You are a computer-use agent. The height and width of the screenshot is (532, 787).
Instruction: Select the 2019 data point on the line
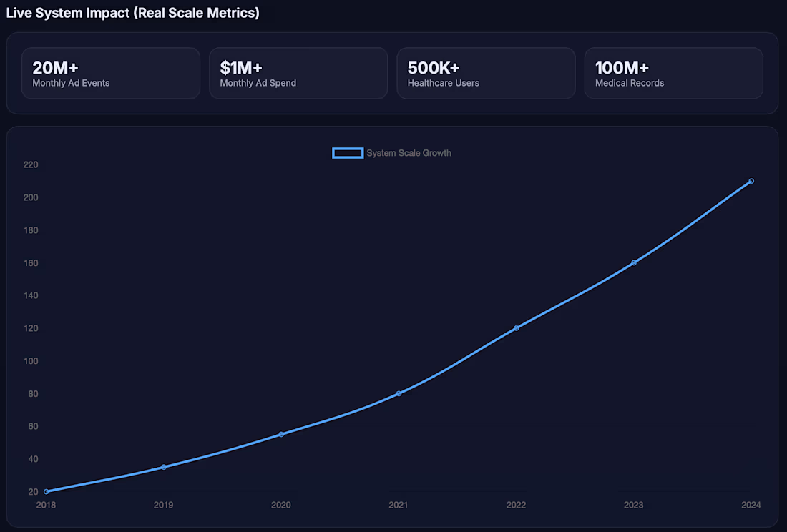click(164, 467)
